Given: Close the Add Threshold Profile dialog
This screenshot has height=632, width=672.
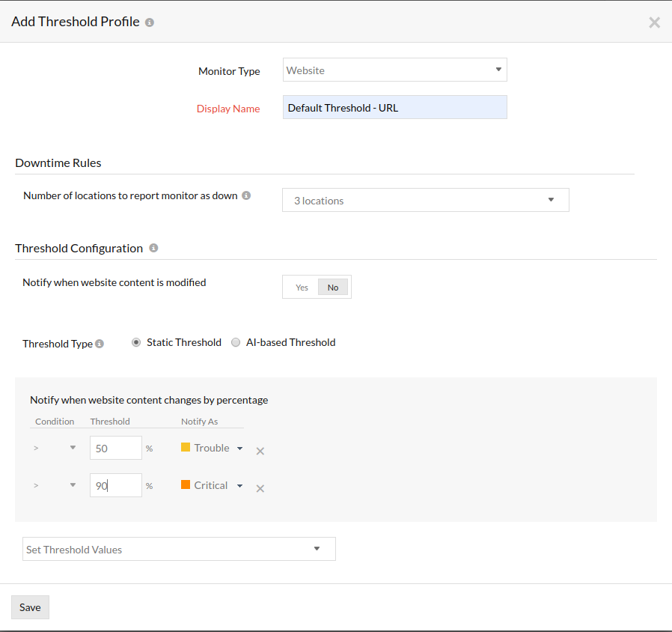Looking at the screenshot, I should [x=654, y=22].
